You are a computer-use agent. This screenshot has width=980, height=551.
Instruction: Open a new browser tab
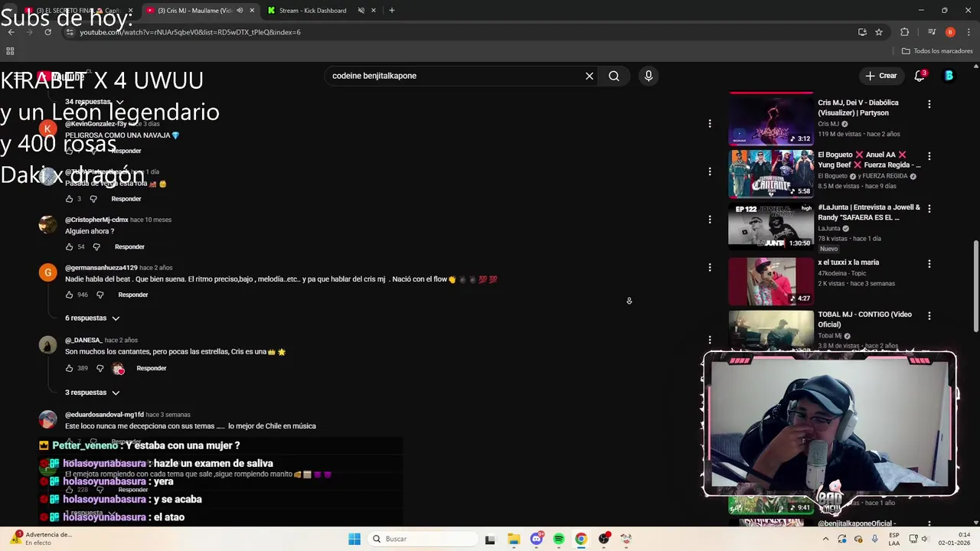392,11
